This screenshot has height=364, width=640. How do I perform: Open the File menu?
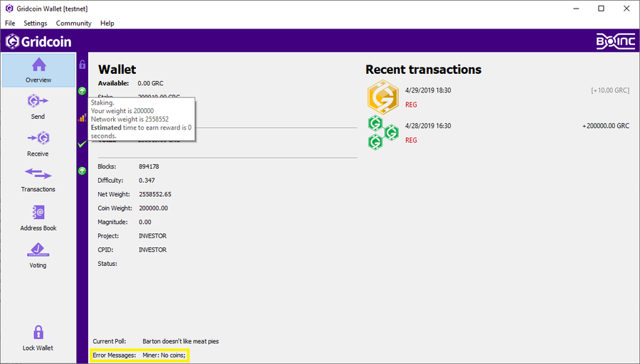[x=10, y=23]
